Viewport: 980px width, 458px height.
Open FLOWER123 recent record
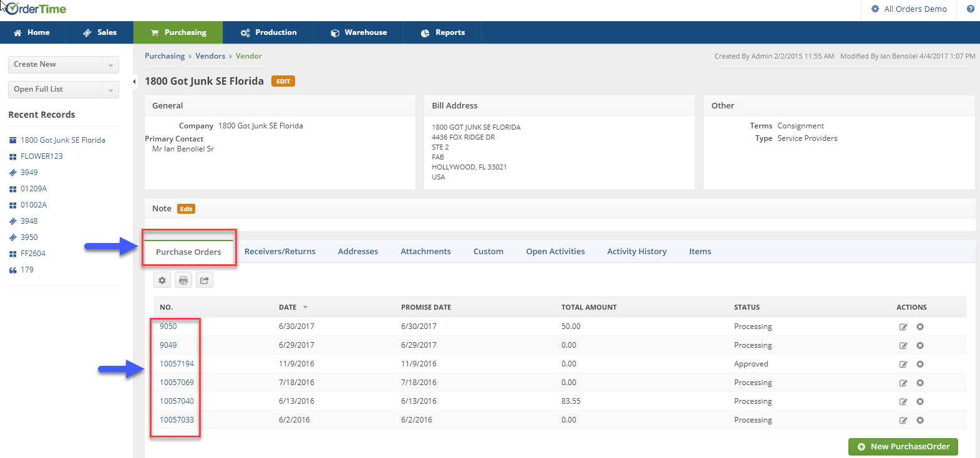point(42,156)
